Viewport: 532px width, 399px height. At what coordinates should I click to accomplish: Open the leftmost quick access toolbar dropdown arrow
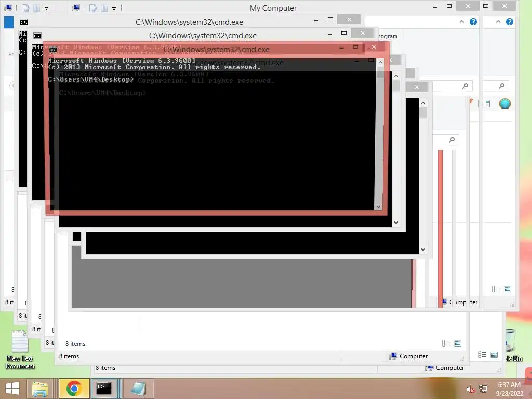pos(46,8)
